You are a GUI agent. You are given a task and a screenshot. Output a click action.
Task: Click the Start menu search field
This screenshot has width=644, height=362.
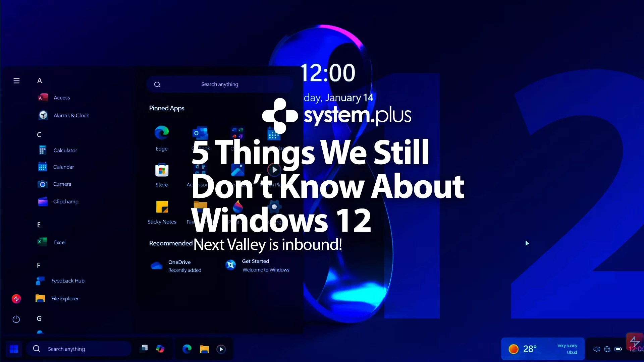220,84
